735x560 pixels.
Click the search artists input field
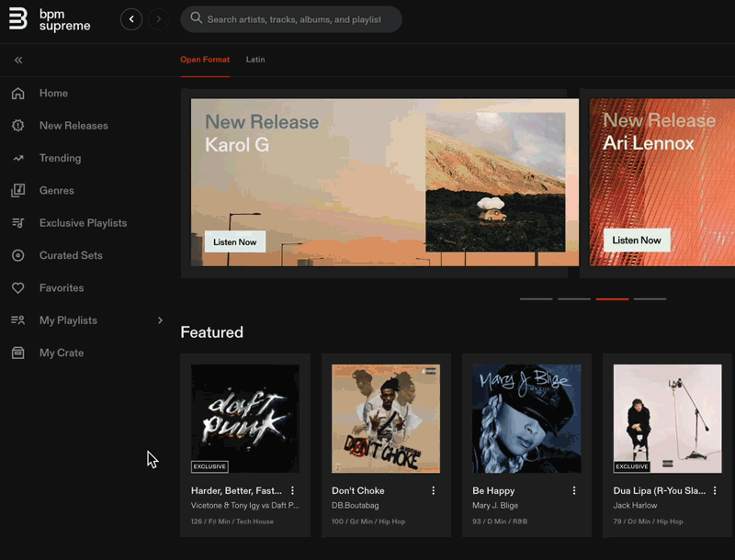pyautogui.click(x=291, y=19)
